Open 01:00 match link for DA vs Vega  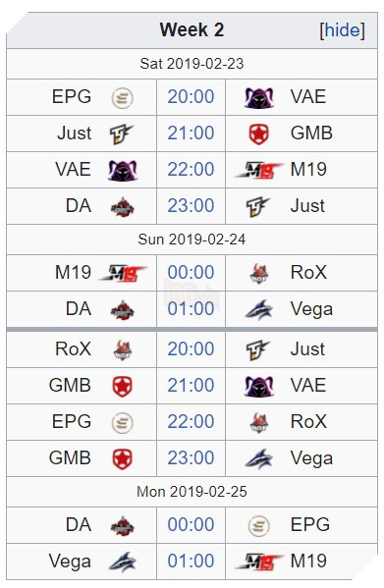(191, 308)
